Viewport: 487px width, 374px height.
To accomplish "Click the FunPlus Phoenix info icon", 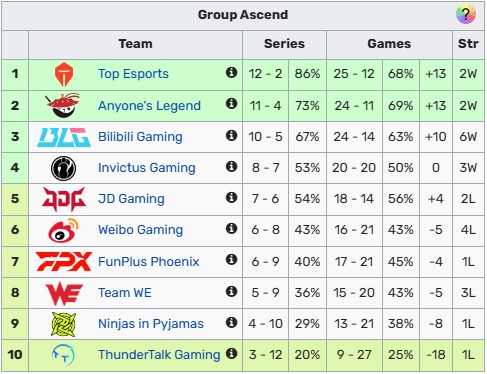I will [231, 259].
